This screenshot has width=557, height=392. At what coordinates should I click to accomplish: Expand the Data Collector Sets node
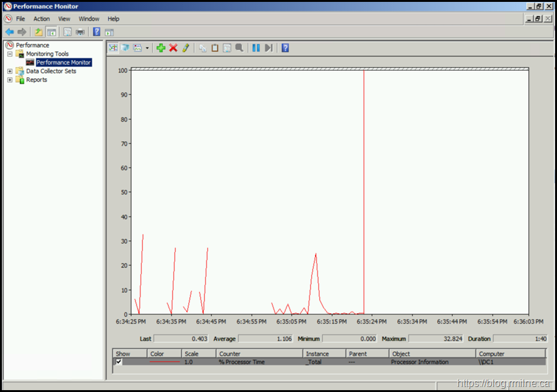pyautogui.click(x=10, y=71)
